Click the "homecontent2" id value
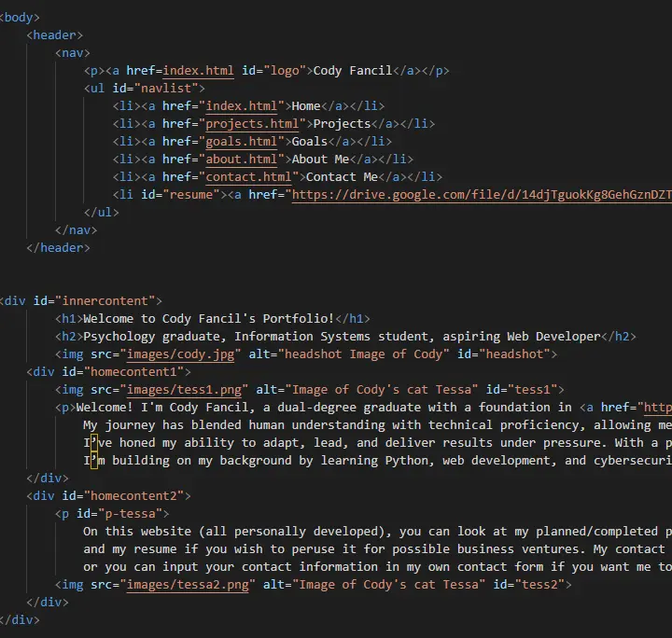Viewport: 672px width, 638px height. (134, 496)
